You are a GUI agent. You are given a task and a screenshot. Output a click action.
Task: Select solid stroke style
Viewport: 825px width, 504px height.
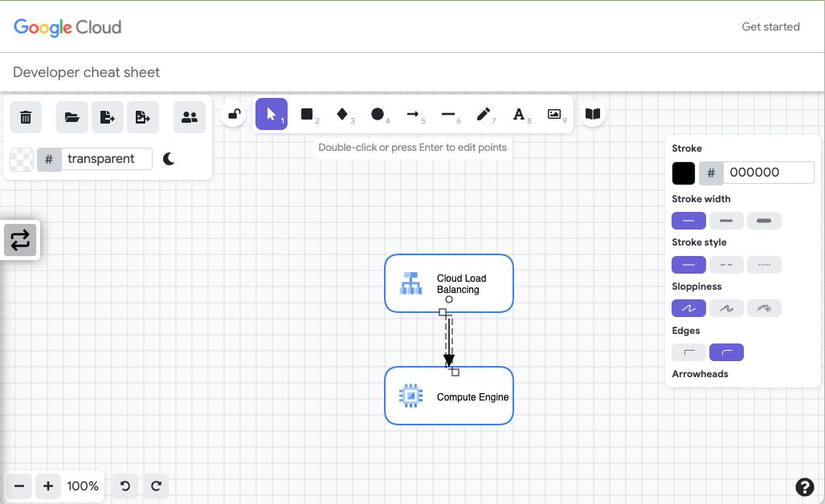(x=688, y=265)
